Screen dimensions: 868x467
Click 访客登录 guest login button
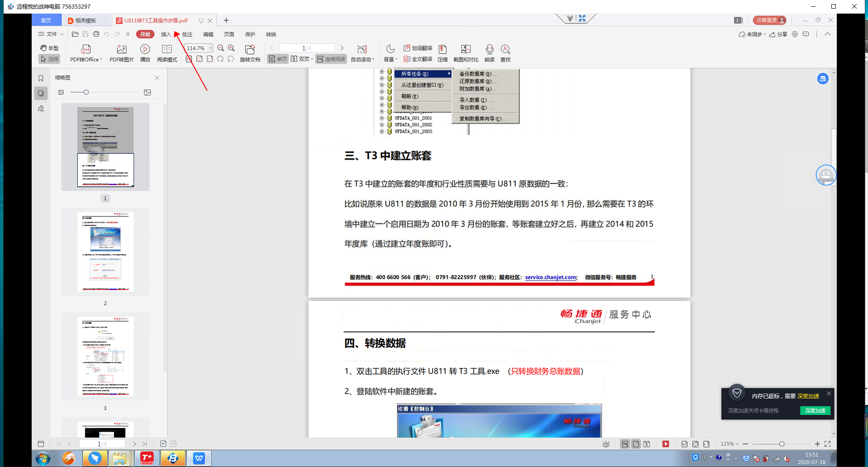[x=769, y=20]
